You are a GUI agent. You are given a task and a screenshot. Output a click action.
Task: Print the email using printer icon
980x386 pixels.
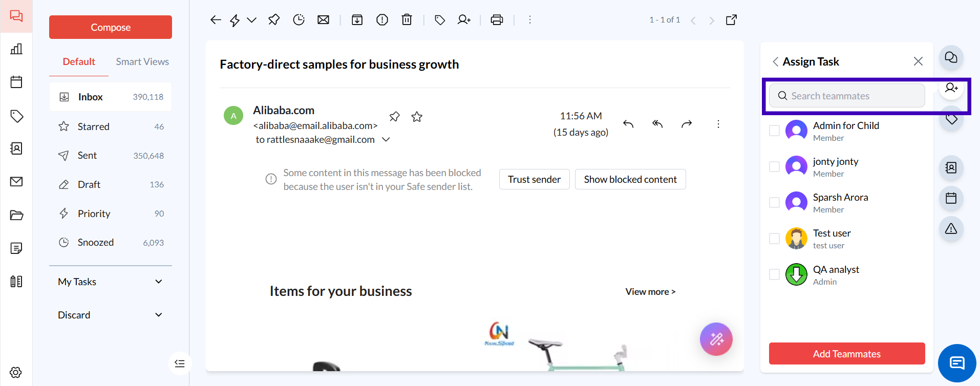(x=497, y=20)
